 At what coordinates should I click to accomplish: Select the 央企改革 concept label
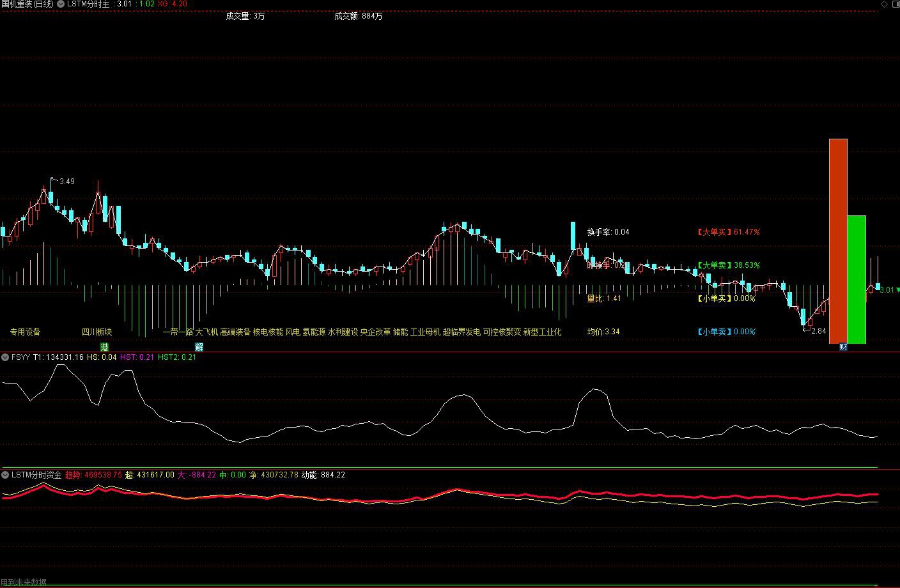(375, 332)
